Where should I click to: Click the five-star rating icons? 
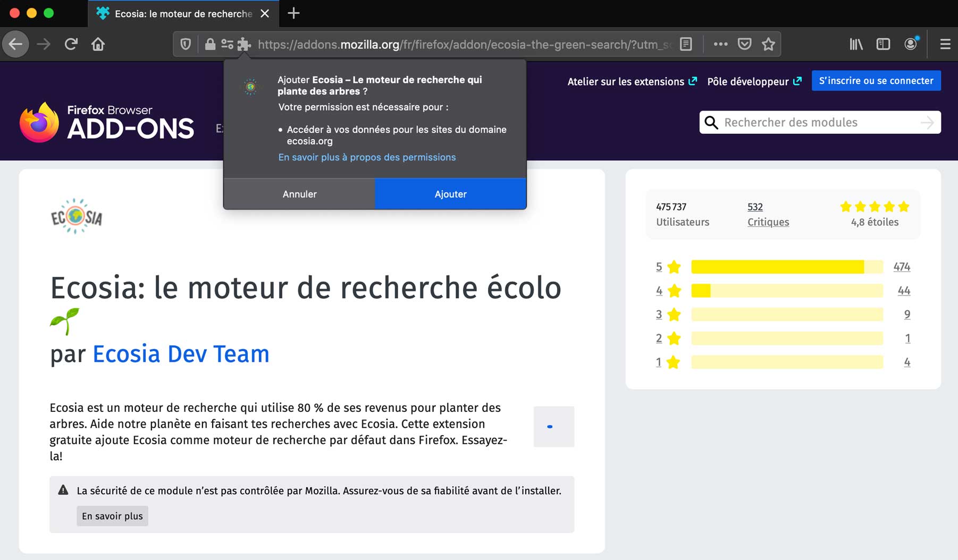(x=875, y=207)
